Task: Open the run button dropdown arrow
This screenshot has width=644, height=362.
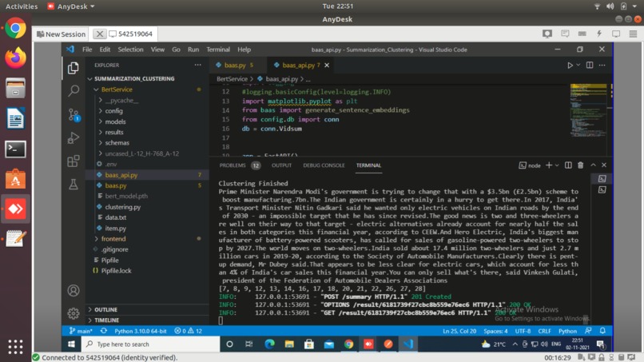Action: click(x=578, y=66)
